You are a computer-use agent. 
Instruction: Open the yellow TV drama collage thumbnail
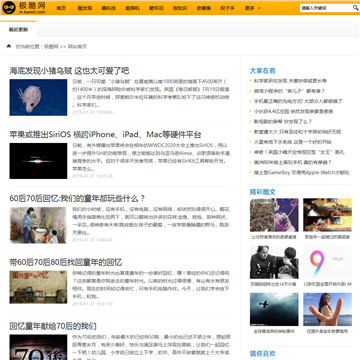(327, 215)
